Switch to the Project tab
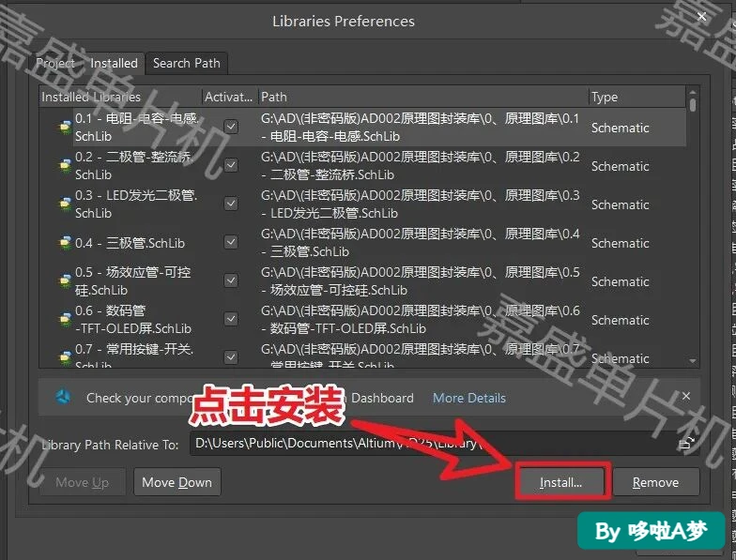The image size is (736, 560). point(55,64)
